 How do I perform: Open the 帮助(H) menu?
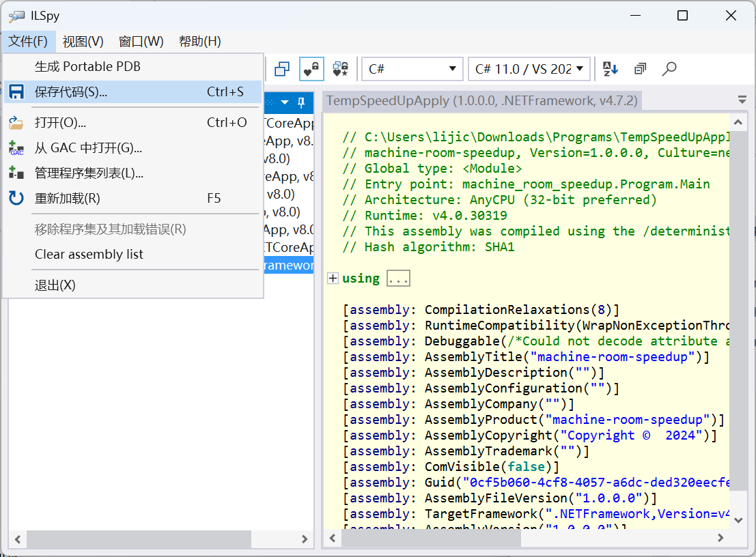(x=199, y=42)
